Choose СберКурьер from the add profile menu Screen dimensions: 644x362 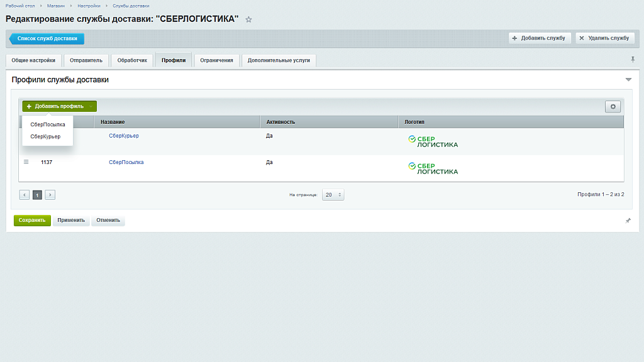pos(45,136)
